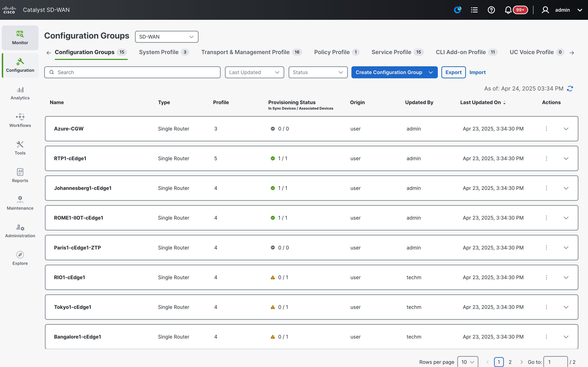This screenshot has width=588, height=367.
Task: Go to Workflows in the sidebar
Action: tap(20, 121)
